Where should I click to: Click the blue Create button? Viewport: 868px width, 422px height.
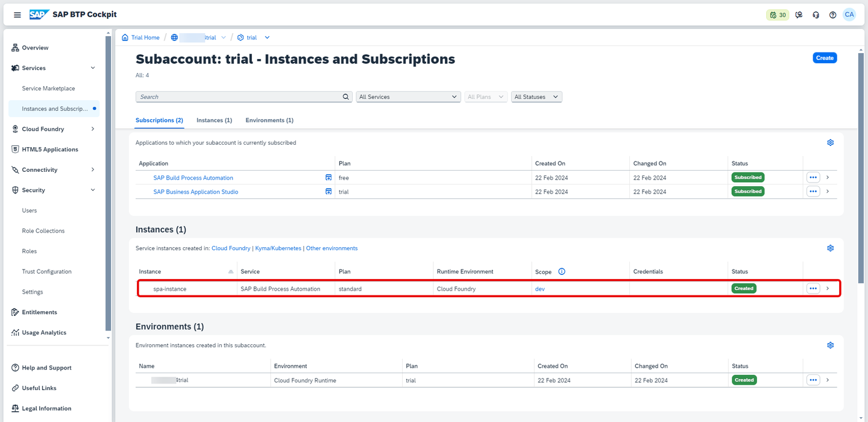(825, 58)
